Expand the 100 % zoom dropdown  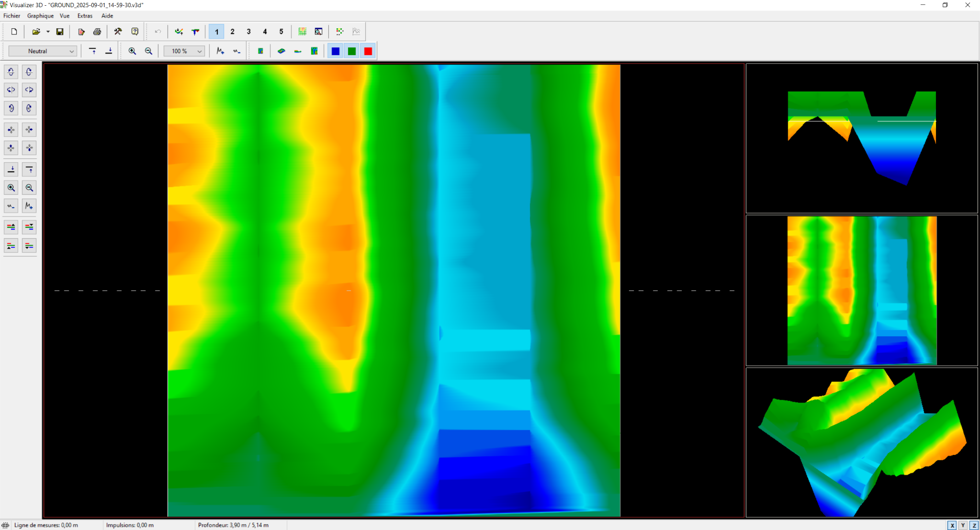point(184,51)
